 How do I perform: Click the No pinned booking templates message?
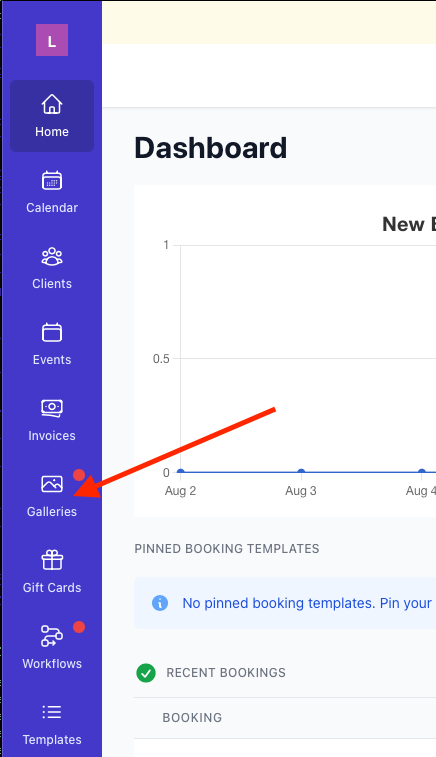point(307,603)
